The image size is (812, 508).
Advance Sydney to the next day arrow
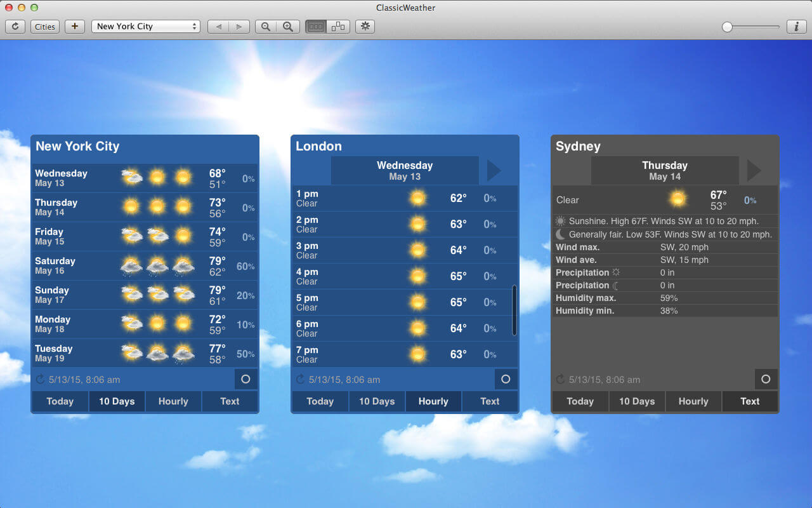point(754,170)
